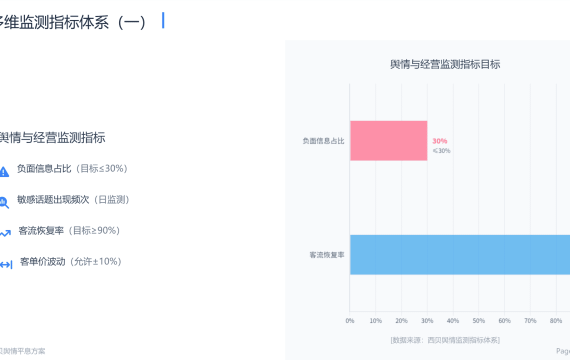Click the chart title 舆情与经营监测指标目标
The image size is (570, 360).
445,64
